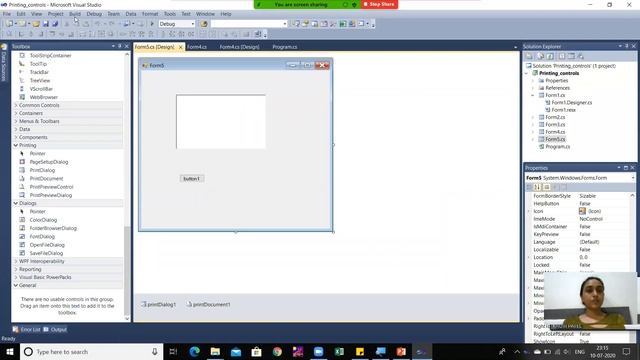Screen dimensions: 640x360
Task: Expand the Common Controls toolbox group
Action: [x=39, y=105]
